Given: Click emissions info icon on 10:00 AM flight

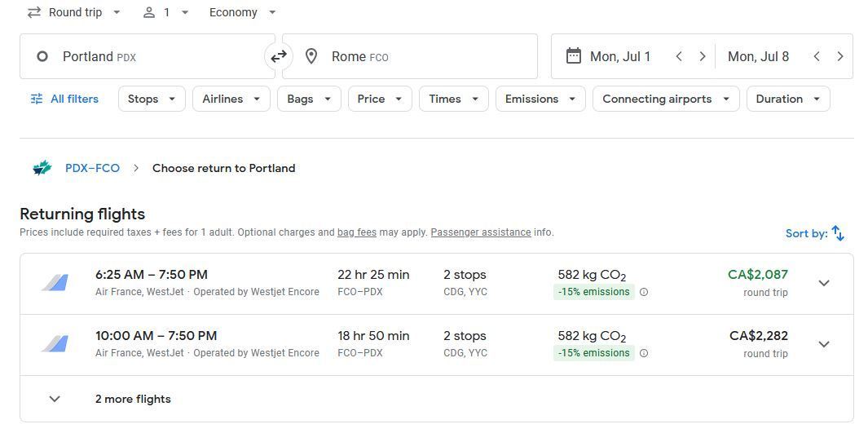Looking at the screenshot, I should 644,353.
